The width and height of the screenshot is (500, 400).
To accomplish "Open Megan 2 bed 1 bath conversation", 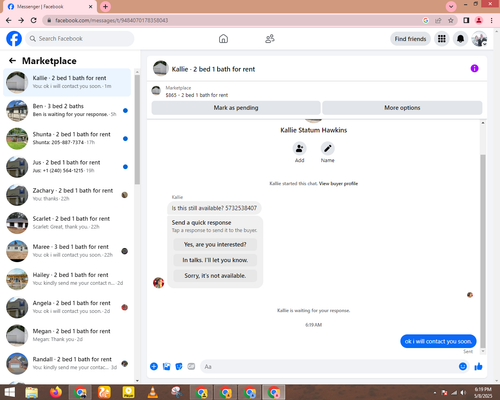I will click(67, 335).
